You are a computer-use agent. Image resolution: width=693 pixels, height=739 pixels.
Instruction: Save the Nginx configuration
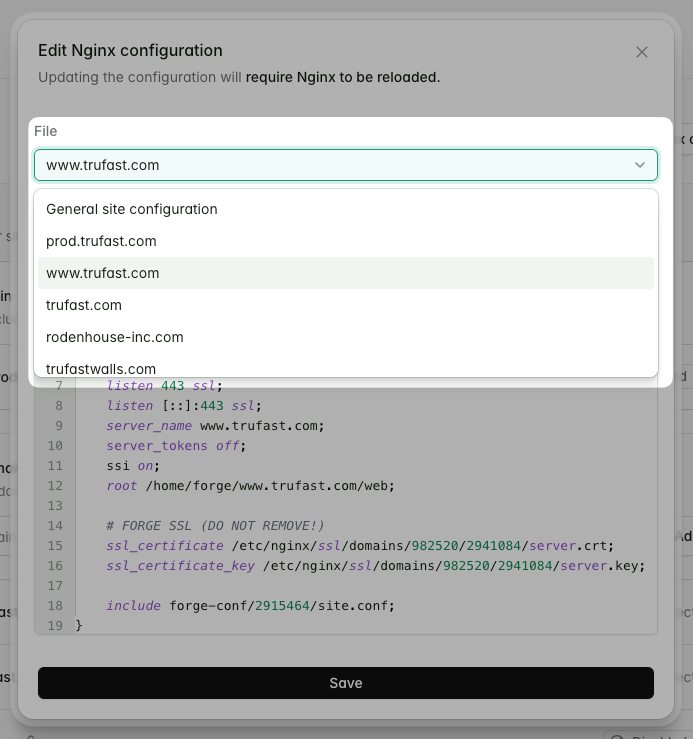pos(346,683)
